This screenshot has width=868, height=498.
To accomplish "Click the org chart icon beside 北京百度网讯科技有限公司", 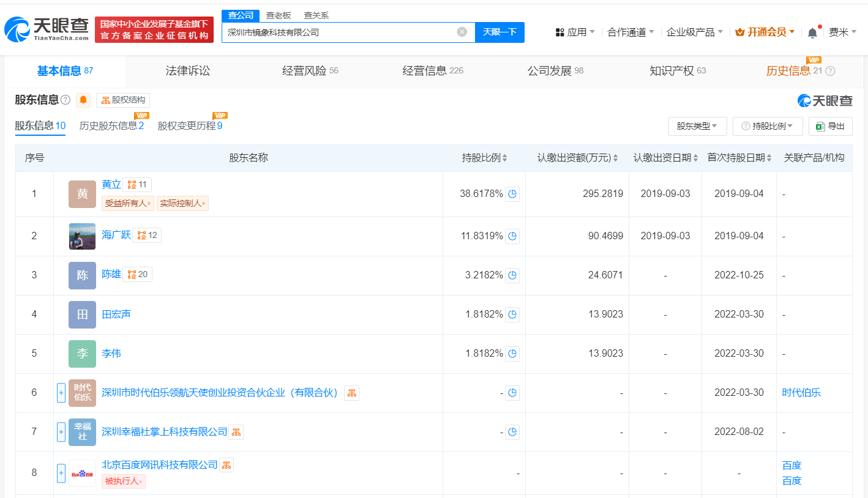I will [x=226, y=465].
